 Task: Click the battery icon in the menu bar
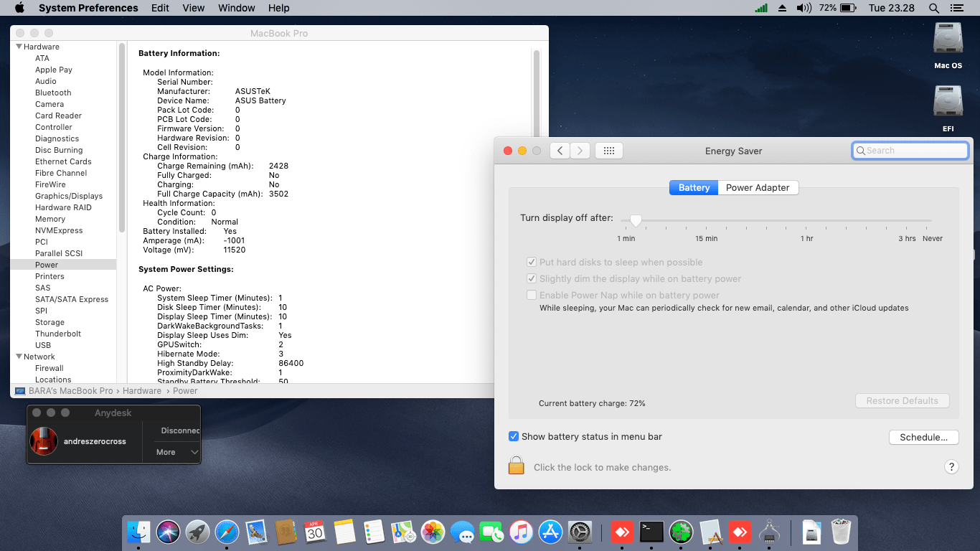[846, 8]
